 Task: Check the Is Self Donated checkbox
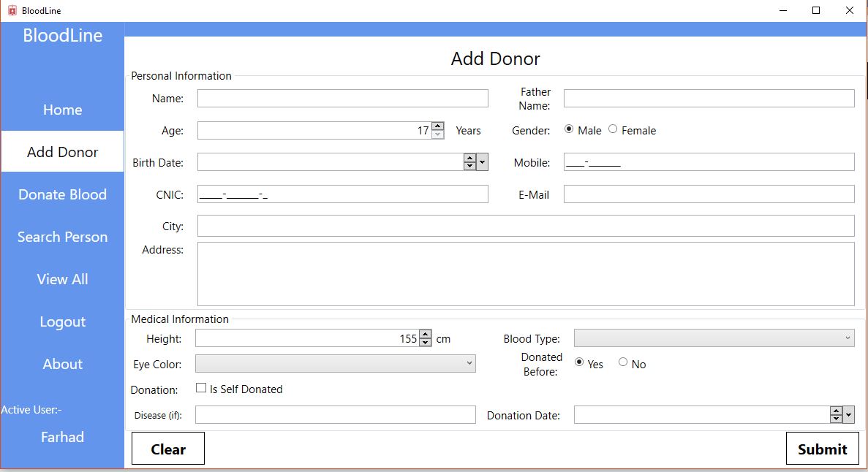point(201,389)
